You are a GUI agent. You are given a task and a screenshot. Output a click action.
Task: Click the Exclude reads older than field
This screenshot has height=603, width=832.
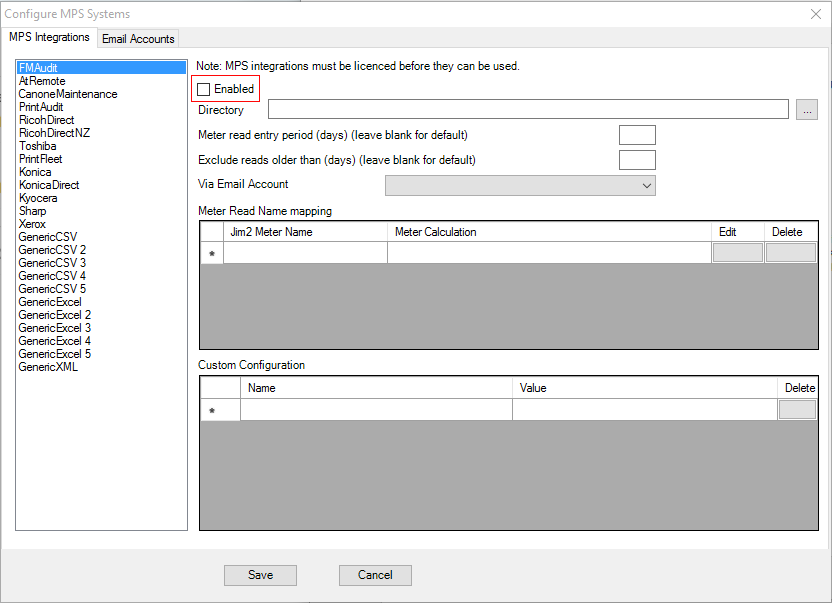(x=637, y=159)
